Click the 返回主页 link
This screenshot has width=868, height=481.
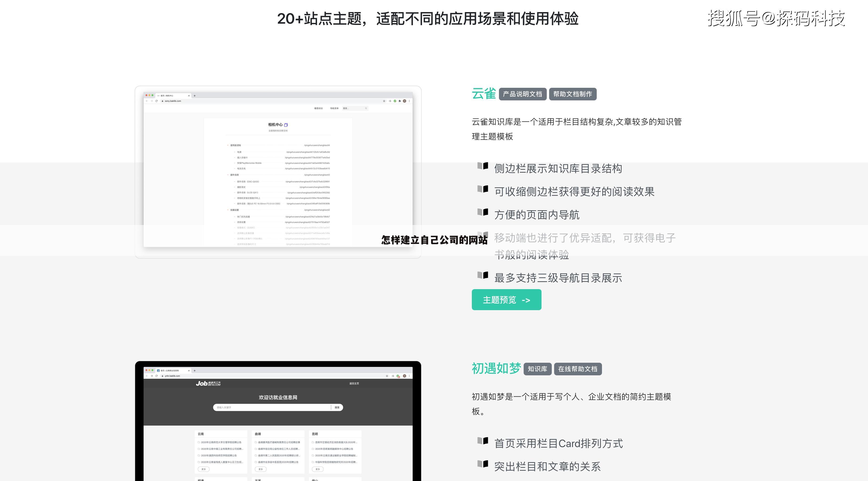[x=354, y=384]
